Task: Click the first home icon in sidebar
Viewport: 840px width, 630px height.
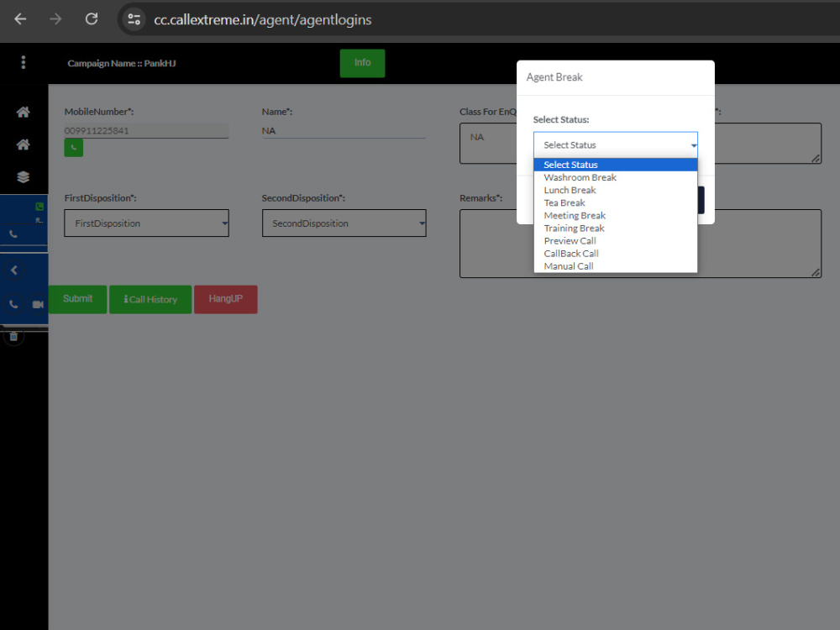Action: tap(23, 112)
